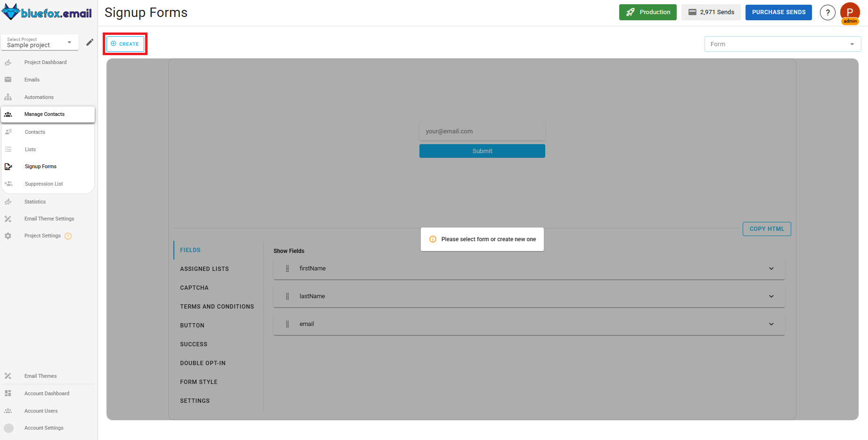Select the Project Dashboard icon in sidebar
This screenshot has width=868, height=440.
pyautogui.click(x=8, y=62)
